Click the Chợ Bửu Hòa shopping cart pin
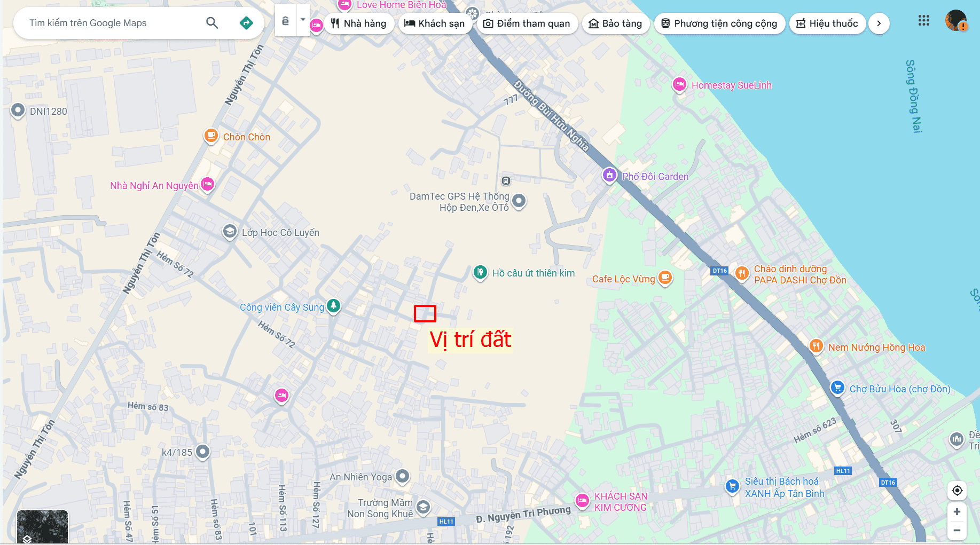The width and height of the screenshot is (980, 545). pyautogui.click(x=837, y=388)
